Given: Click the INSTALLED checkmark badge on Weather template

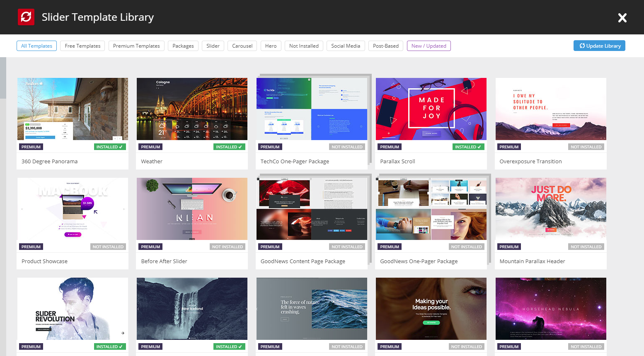Looking at the screenshot, I should pos(229,146).
